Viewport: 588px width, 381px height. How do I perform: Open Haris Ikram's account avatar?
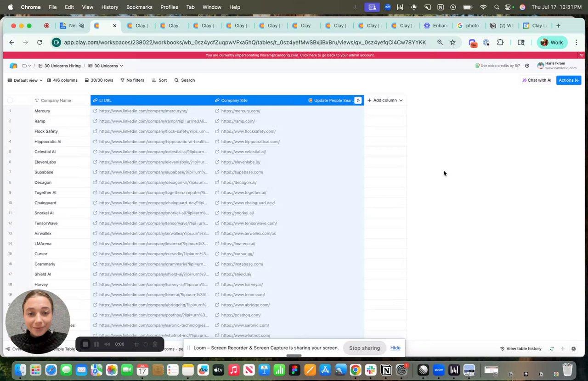pos(540,66)
